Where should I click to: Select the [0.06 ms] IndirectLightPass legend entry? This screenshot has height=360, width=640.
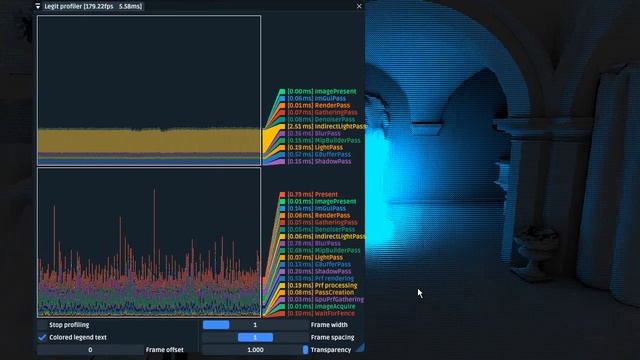click(327, 236)
